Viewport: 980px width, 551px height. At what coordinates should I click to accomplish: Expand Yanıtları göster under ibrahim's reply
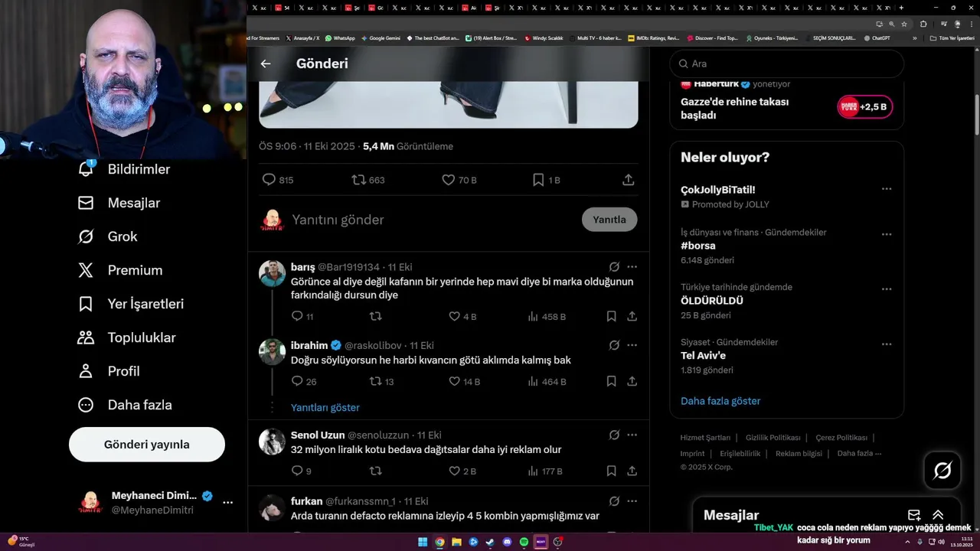[325, 408]
